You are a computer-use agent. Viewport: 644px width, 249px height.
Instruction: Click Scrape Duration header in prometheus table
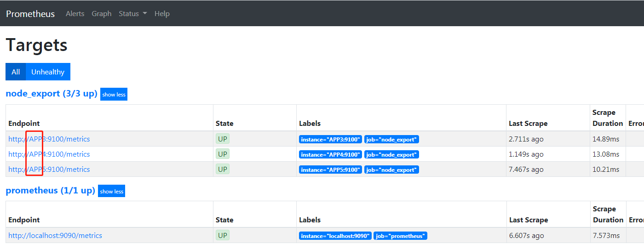608,214
